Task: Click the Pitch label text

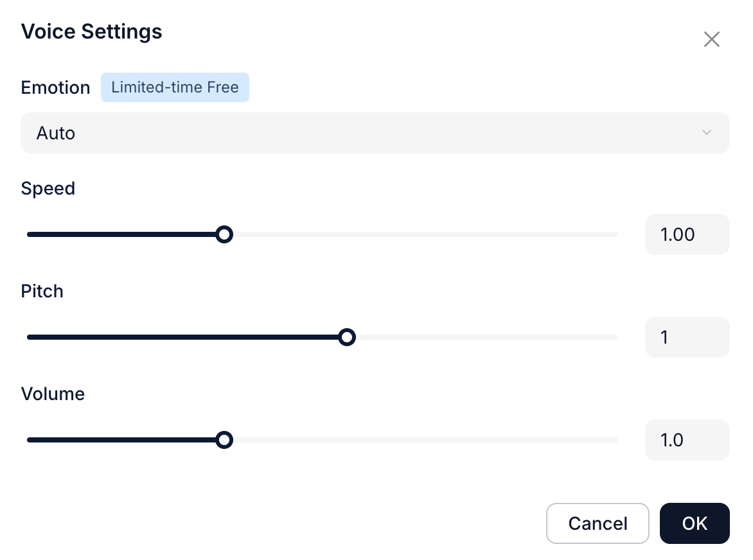Action: click(x=42, y=291)
